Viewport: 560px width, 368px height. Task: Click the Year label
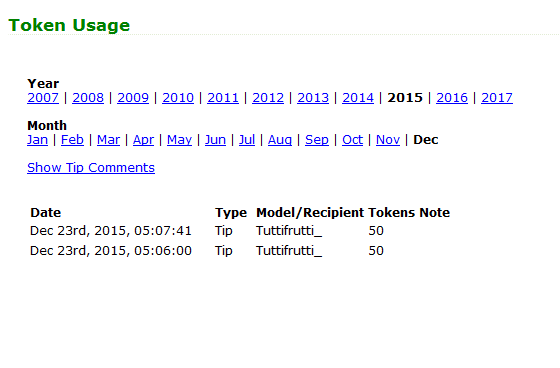coord(43,84)
